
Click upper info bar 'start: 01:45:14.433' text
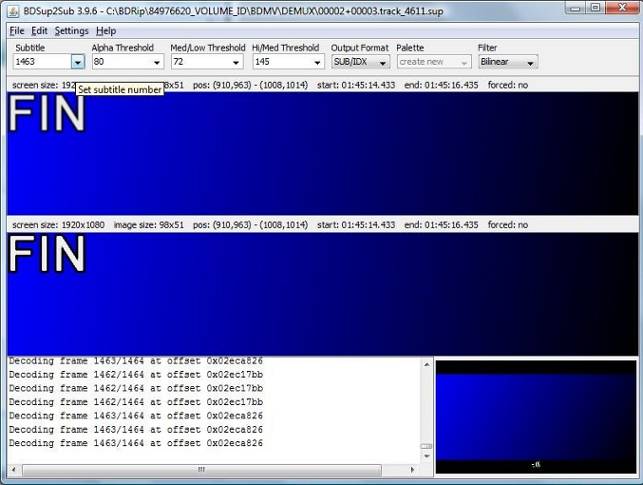[x=356, y=85]
